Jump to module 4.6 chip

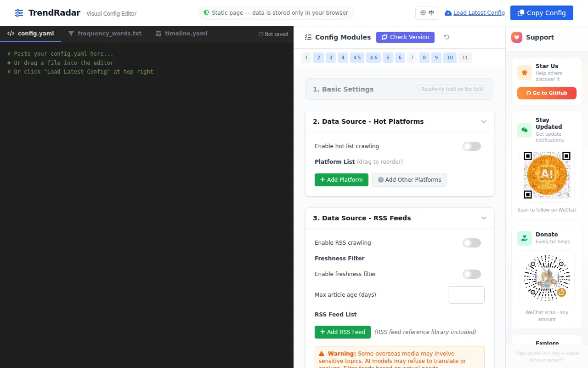[x=373, y=57]
